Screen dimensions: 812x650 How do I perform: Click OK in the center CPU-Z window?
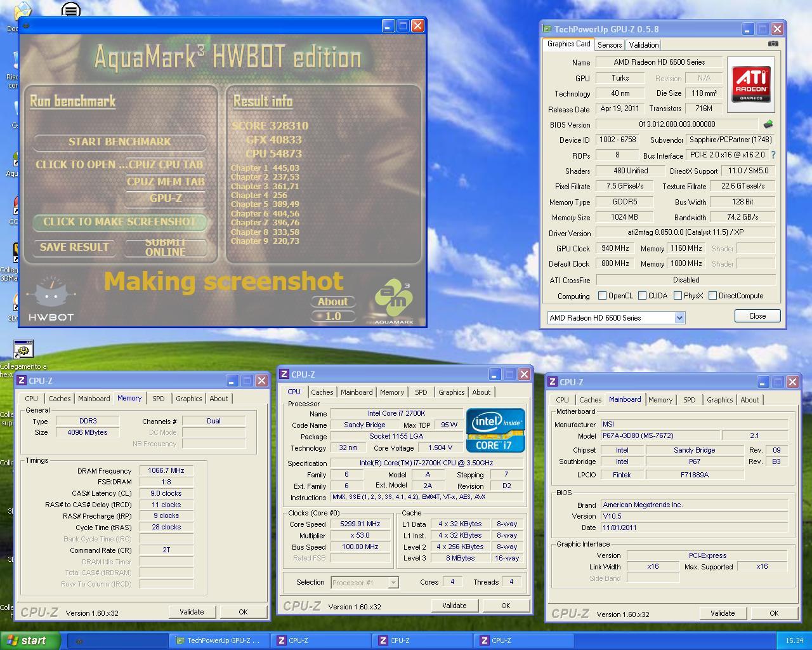click(506, 606)
